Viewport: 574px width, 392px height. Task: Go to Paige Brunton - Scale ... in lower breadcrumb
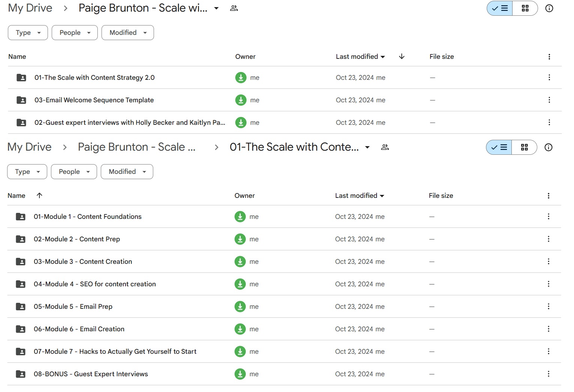click(137, 147)
